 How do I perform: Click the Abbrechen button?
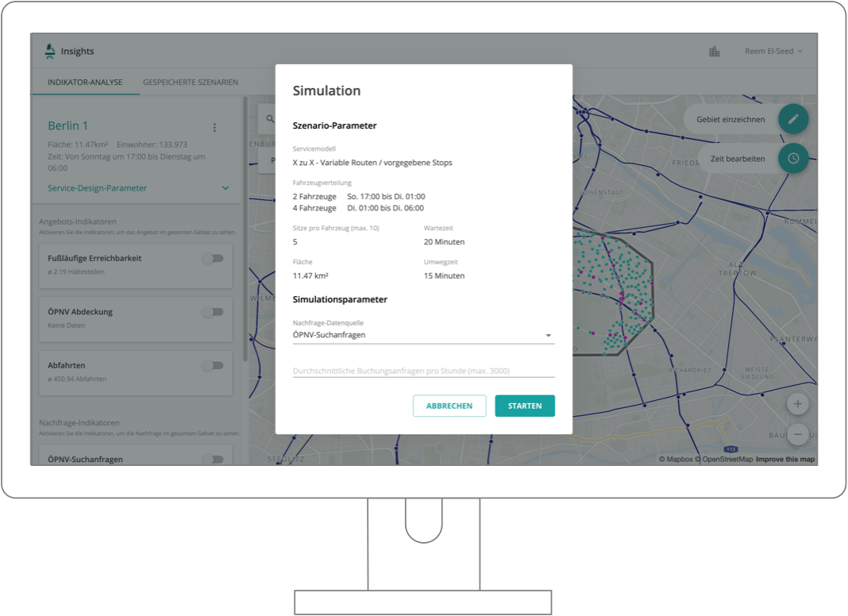tap(449, 406)
